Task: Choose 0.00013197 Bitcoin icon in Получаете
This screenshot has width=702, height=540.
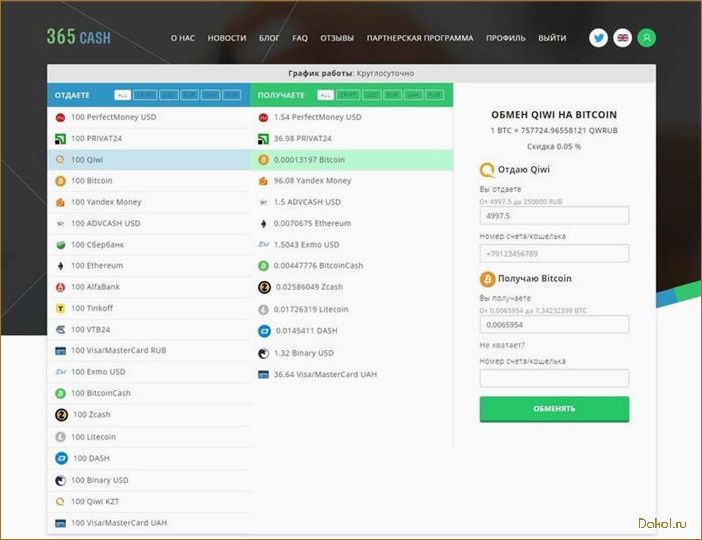Action: click(263, 160)
